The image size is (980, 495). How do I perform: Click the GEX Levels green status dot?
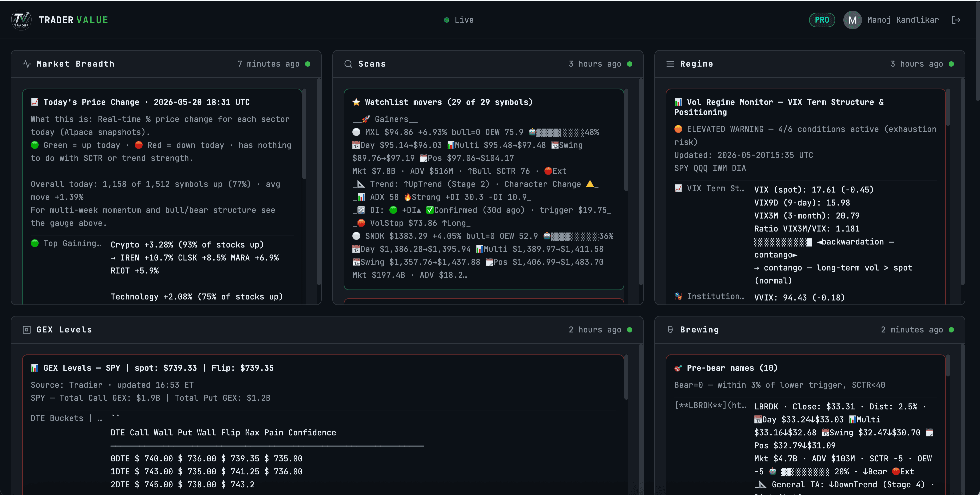[630, 330]
